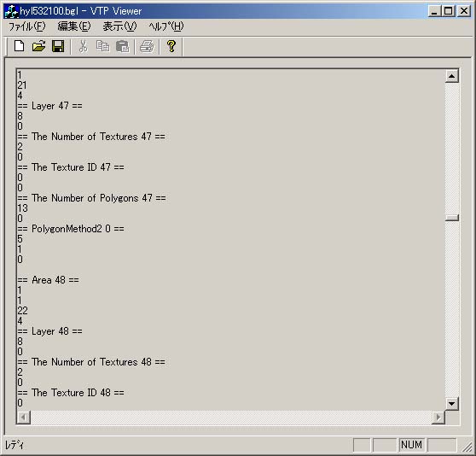The width and height of the screenshot is (476, 456).
Task: Click the VTP Viewer title bar app icon
Action: tap(11, 11)
